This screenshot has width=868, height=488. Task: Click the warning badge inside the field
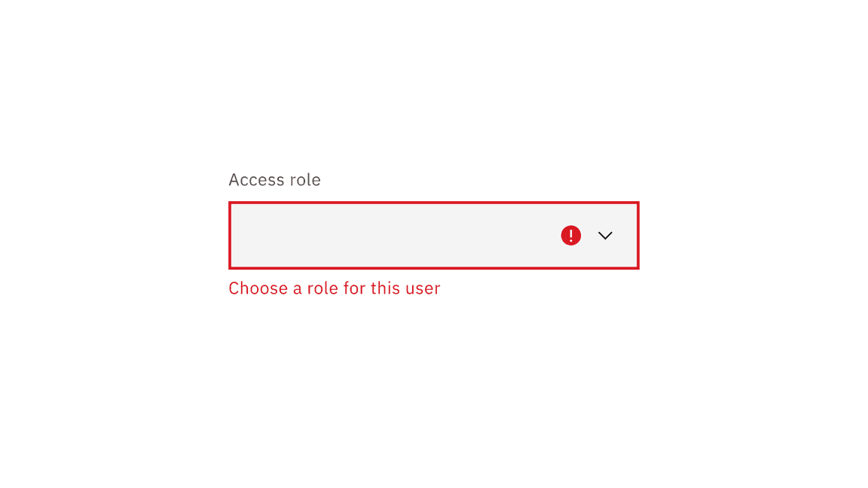pyautogui.click(x=570, y=235)
